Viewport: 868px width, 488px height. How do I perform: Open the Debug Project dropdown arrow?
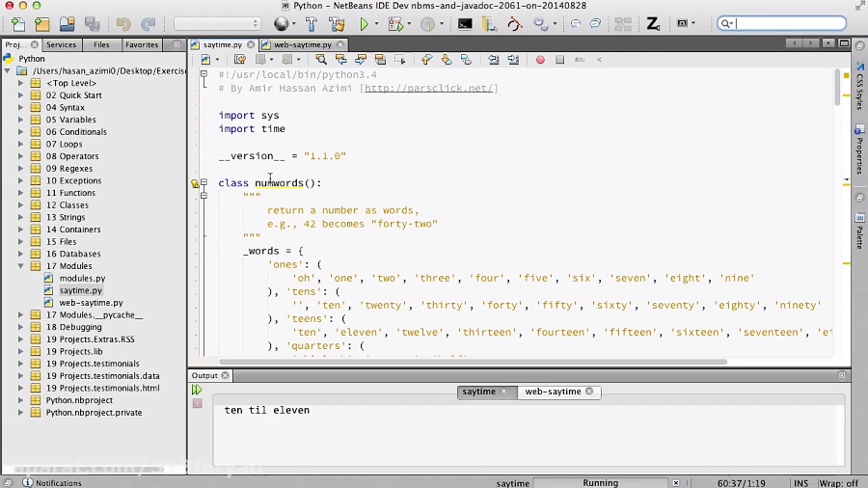coord(409,24)
